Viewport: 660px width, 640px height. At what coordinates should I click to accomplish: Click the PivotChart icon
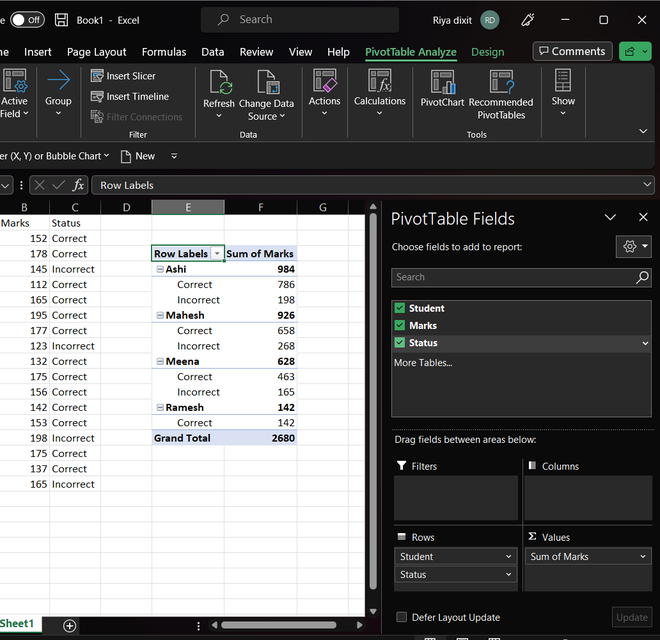click(x=442, y=82)
